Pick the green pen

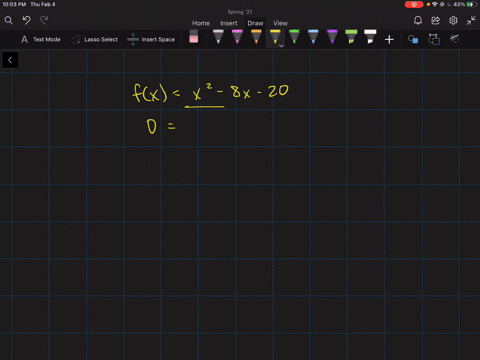point(294,37)
